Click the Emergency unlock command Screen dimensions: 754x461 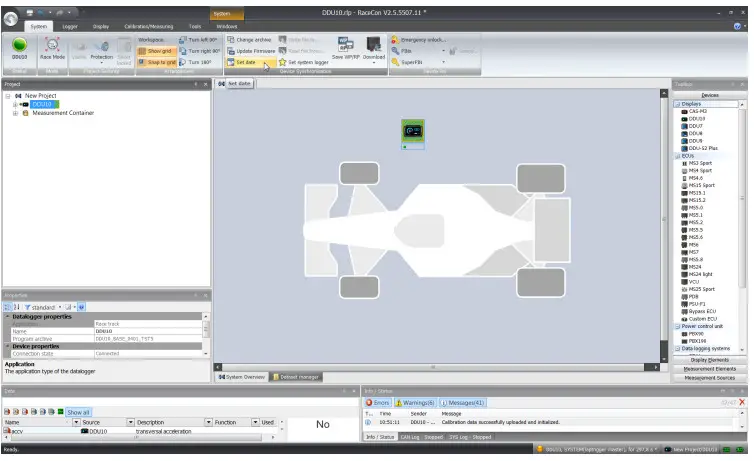pyautogui.click(x=418, y=40)
